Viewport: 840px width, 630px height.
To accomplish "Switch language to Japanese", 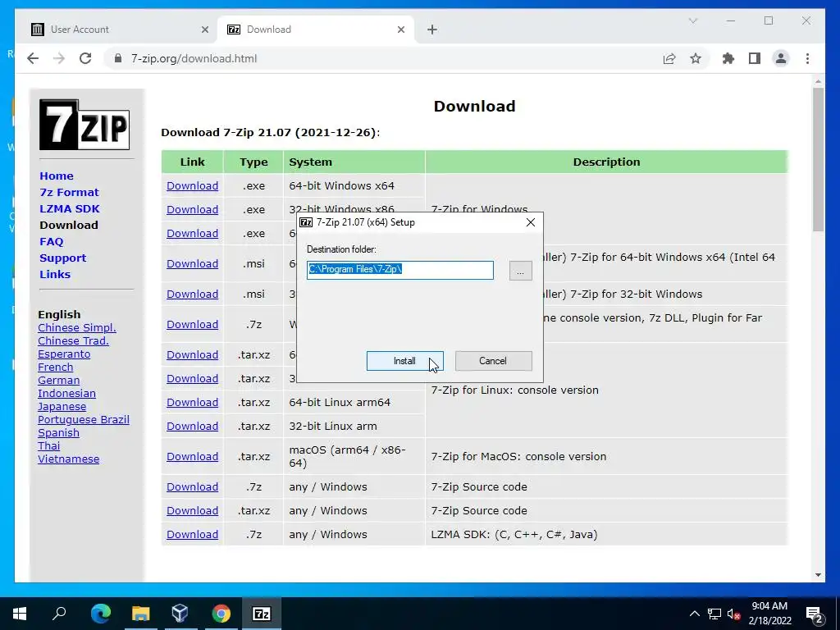I will [x=62, y=407].
